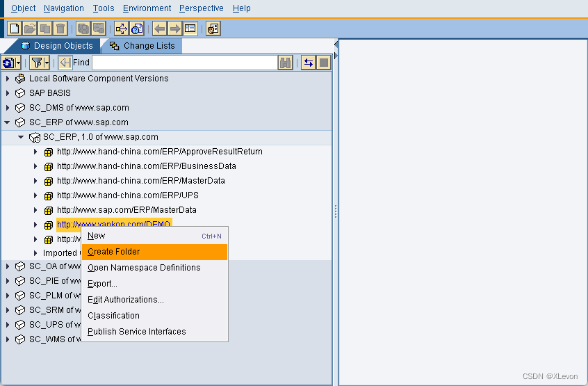Open the refresh icon's dropdown arrow

coord(18,63)
